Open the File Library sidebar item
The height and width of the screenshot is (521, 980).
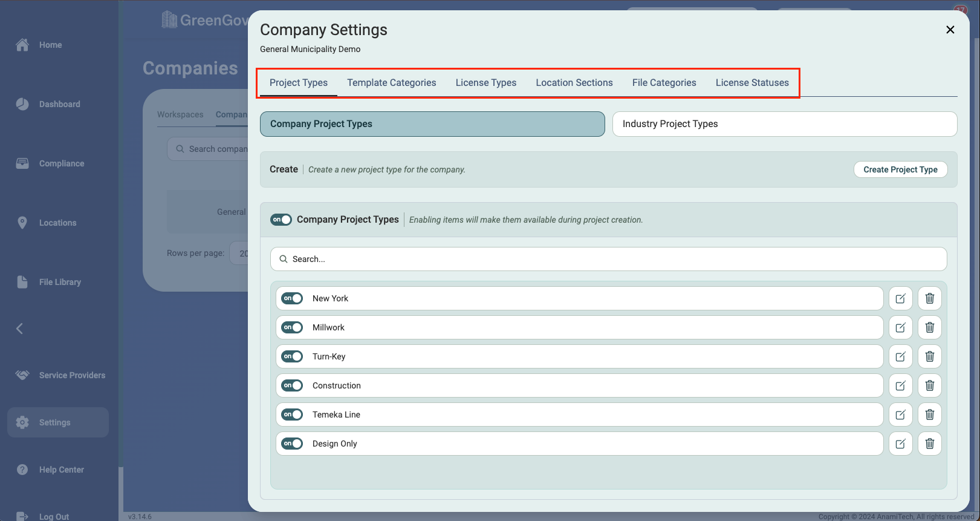coord(59,282)
